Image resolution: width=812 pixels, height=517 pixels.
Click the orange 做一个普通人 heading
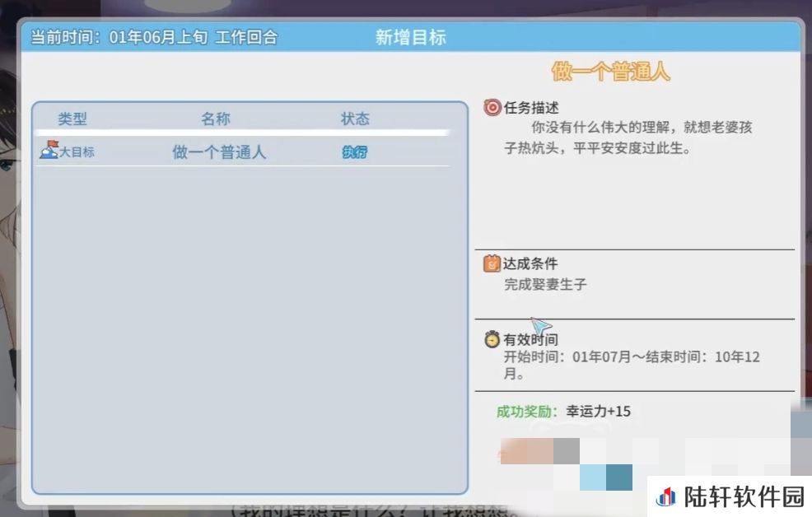tap(611, 71)
